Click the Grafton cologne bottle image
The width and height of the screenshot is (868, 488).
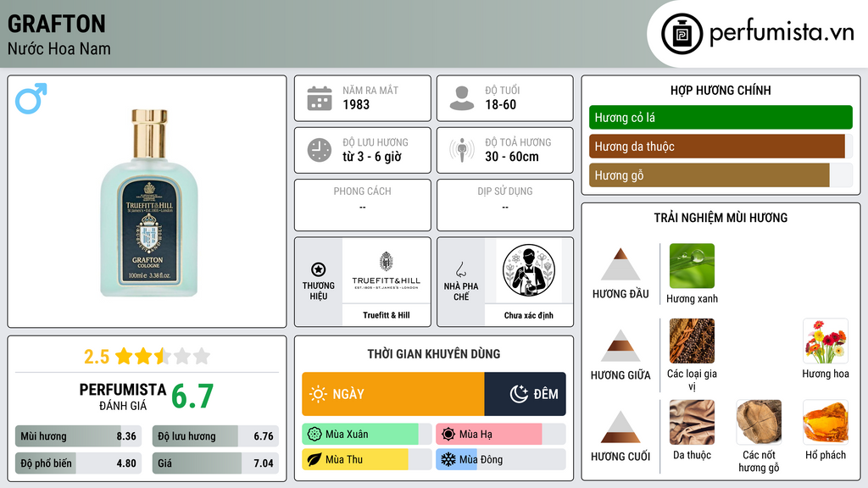tap(149, 203)
